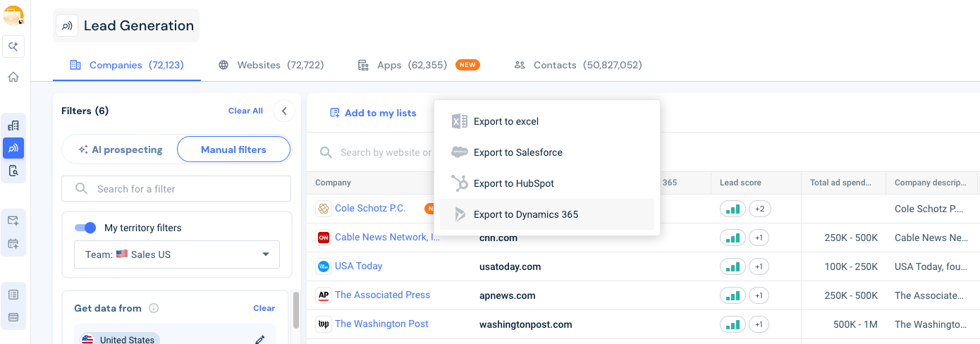Toggle My territory filters switch

85,228
